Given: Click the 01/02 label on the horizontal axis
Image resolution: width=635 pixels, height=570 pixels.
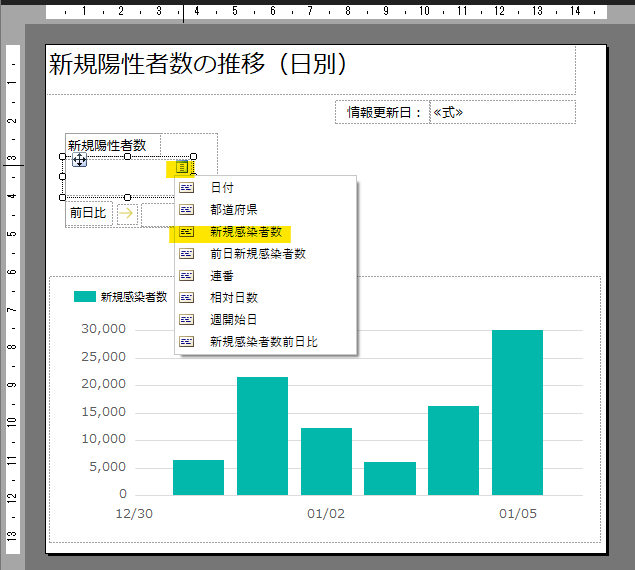Looking at the screenshot, I should coord(326,513).
